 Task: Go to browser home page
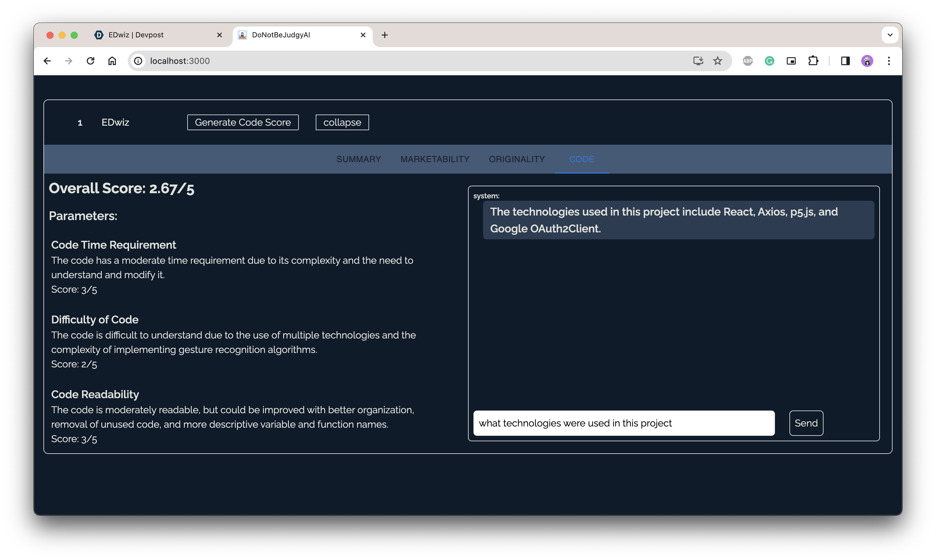tap(112, 61)
